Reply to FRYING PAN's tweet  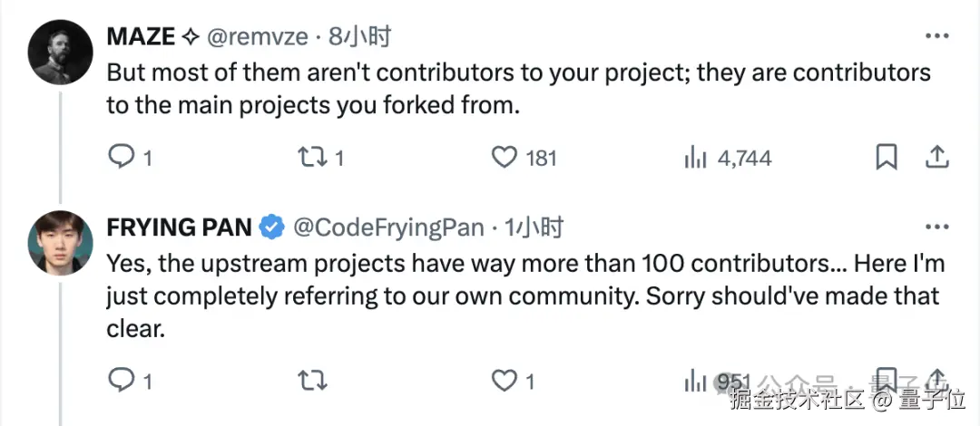[x=122, y=379]
